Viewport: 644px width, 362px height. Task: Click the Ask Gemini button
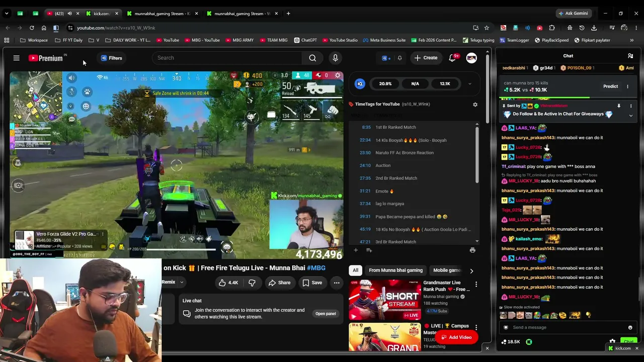573,14
